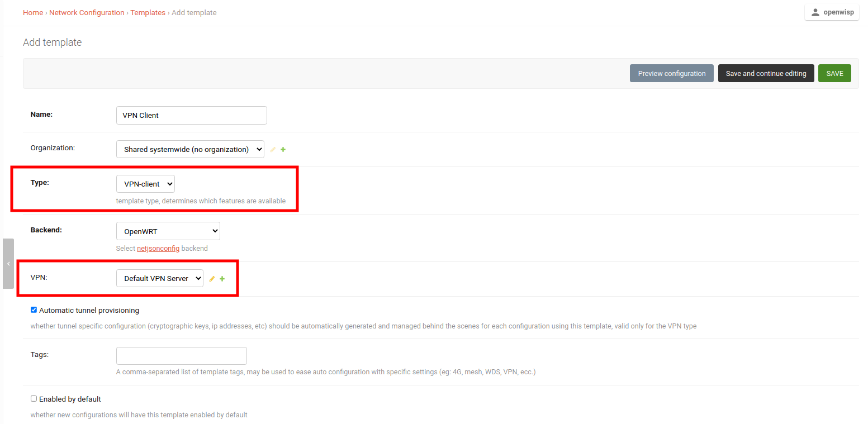Disable Automatic tunnel provisioning checkbox
This screenshot has height=424, width=868.
34,310
